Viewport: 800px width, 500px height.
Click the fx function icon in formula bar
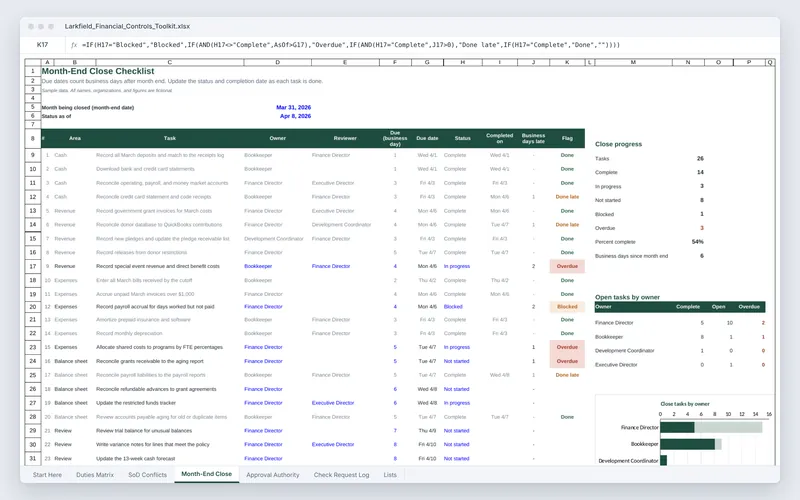pos(74,45)
